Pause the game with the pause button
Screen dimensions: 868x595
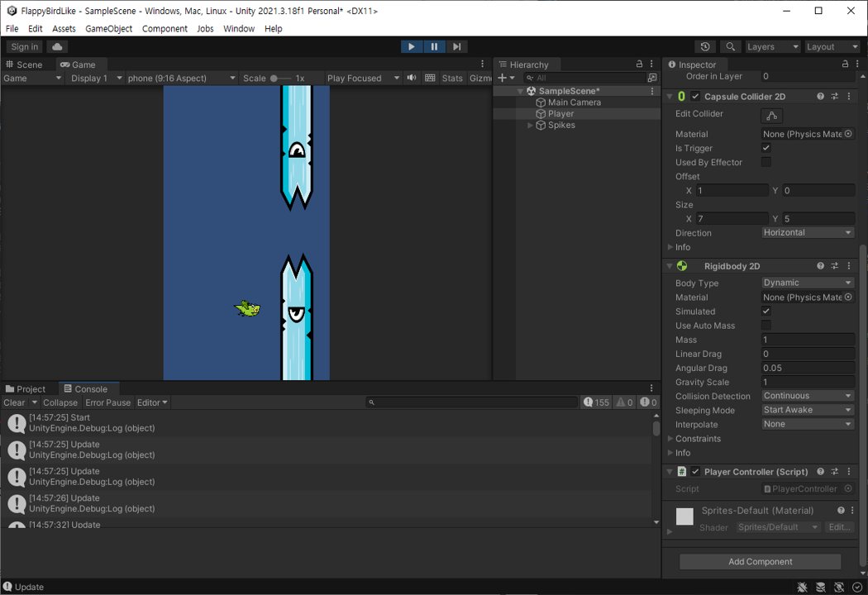(434, 46)
